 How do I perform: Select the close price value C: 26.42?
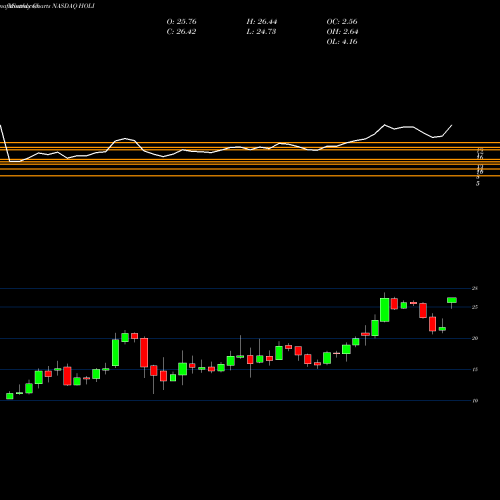click(181, 32)
